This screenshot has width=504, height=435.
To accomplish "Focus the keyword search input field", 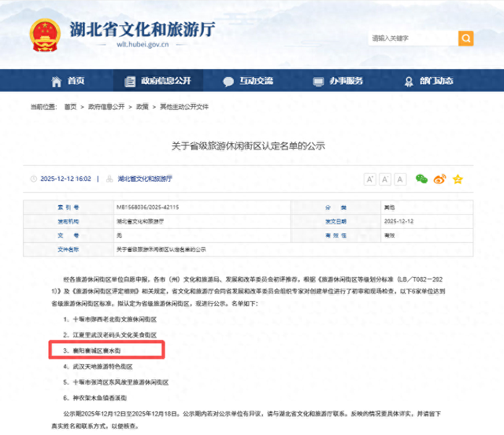I will (413, 39).
